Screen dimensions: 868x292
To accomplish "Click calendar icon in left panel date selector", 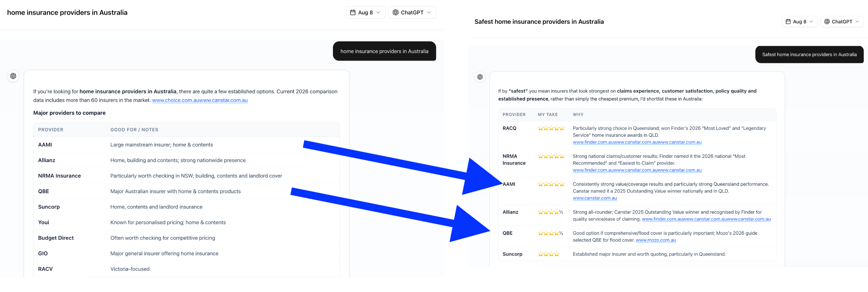I will tap(353, 12).
